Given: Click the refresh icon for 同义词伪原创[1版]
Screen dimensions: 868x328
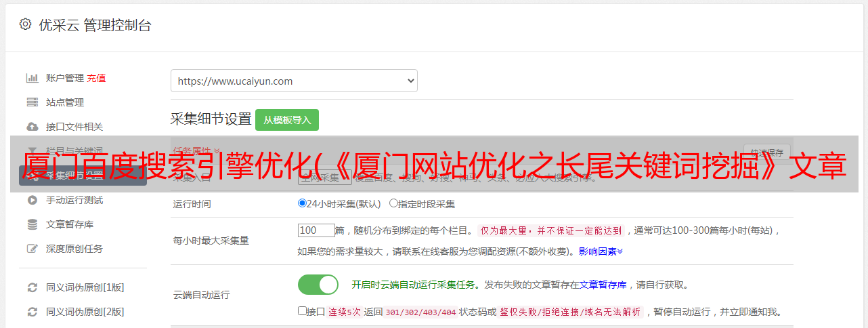Looking at the screenshot, I should (32, 287).
